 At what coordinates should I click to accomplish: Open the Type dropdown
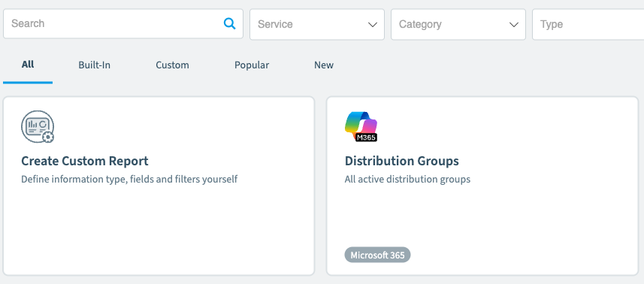588,25
